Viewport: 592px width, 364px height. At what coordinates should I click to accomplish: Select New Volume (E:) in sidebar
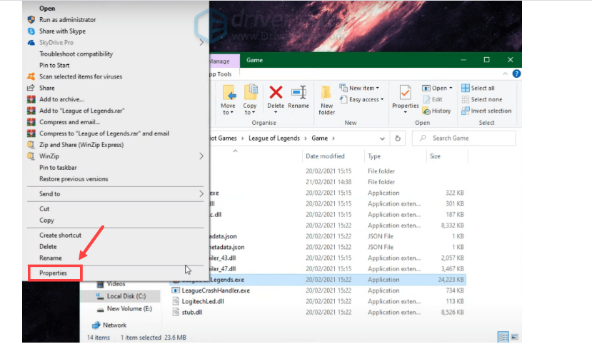tap(129, 308)
